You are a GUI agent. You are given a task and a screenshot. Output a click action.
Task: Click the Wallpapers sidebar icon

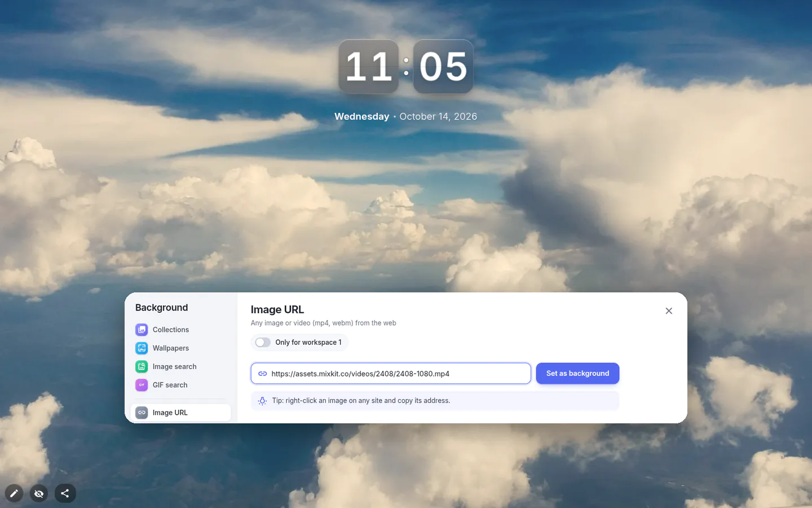click(x=142, y=348)
